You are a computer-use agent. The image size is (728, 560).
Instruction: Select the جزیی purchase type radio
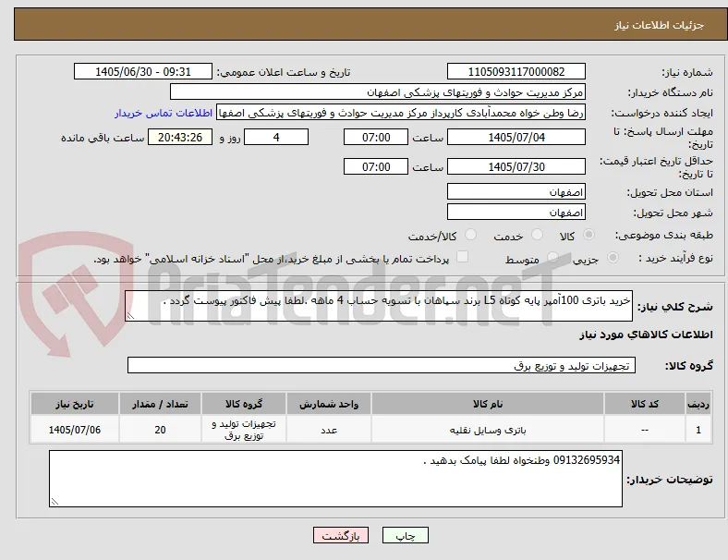[613, 257]
